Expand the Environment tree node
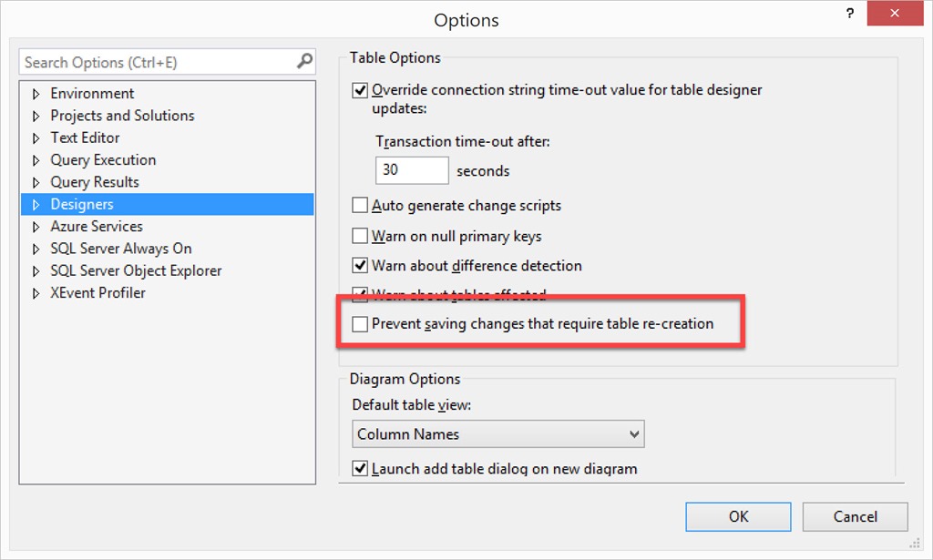Viewport: 933px width, 560px height. pyautogui.click(x=36, y=93)
